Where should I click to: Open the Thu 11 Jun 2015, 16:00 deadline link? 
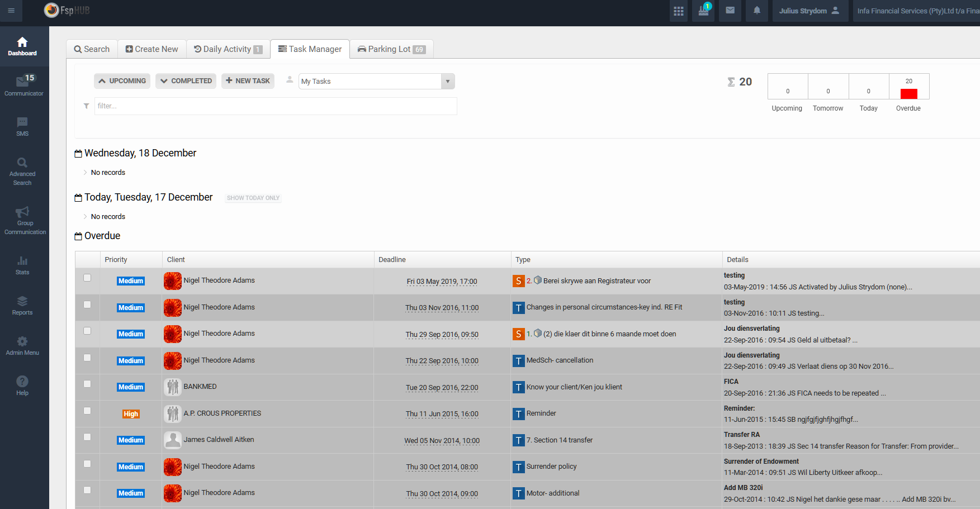click(442, 414)
